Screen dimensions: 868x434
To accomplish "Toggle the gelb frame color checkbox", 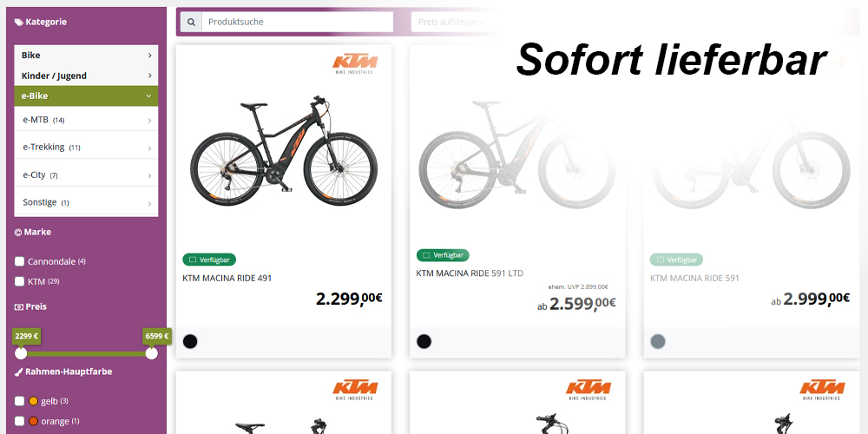I will tap(20, 401).
